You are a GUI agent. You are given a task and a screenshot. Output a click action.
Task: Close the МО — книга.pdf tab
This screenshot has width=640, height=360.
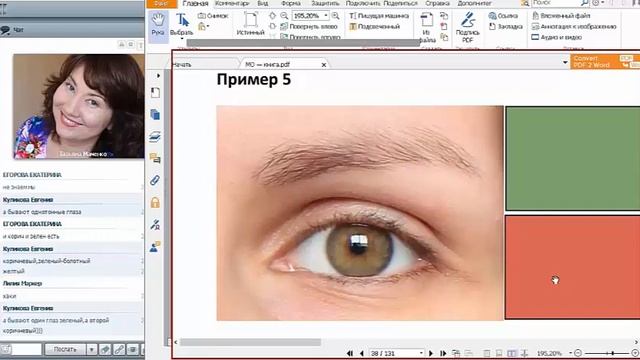click(324, 64)
